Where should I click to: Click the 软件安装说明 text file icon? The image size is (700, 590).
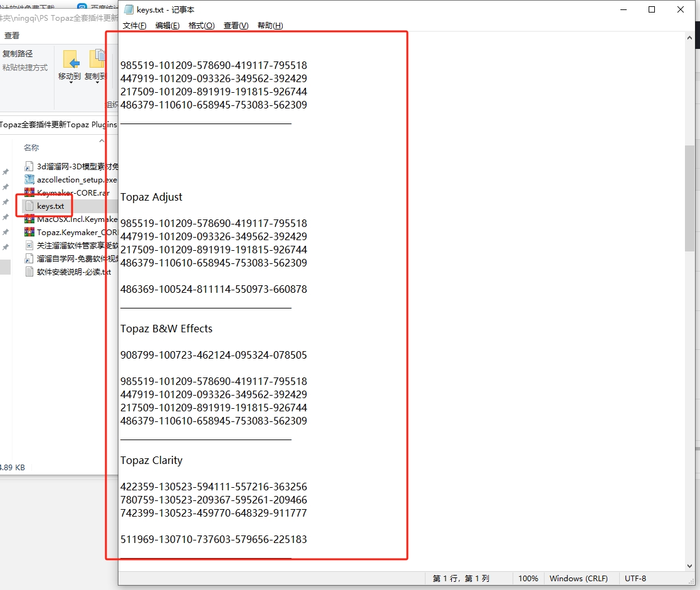click(29, 272)
